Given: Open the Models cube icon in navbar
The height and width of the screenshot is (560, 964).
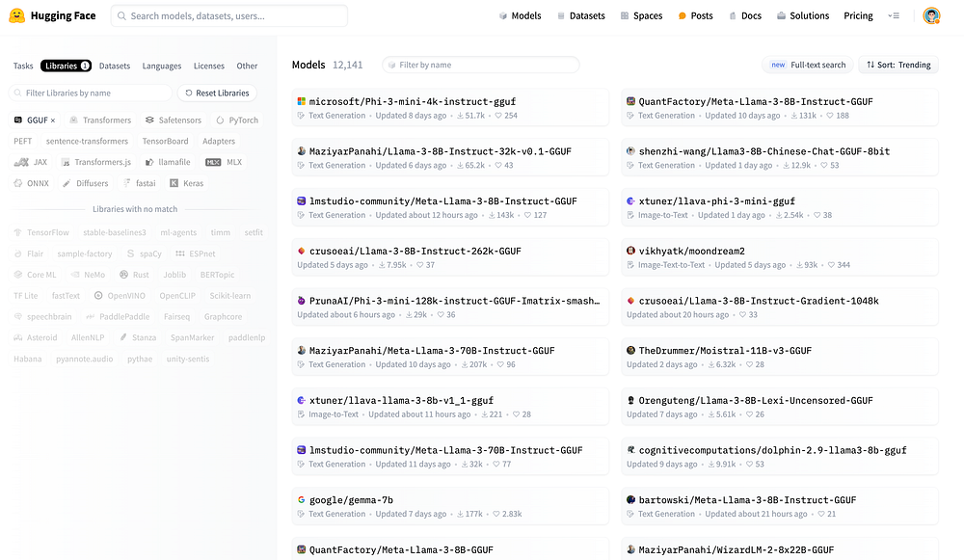Looking at the screenshot, I should click(503, 16).
